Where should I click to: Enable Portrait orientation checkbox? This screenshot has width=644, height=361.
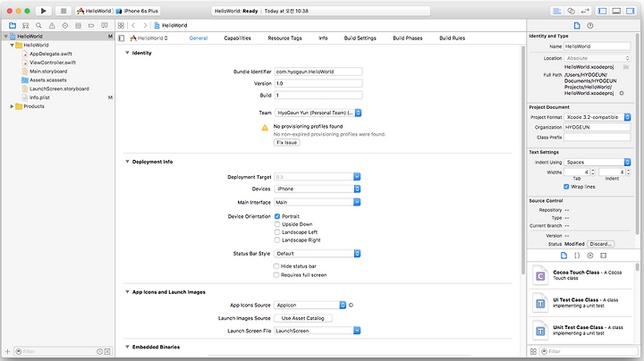click(x=277, y=216)
